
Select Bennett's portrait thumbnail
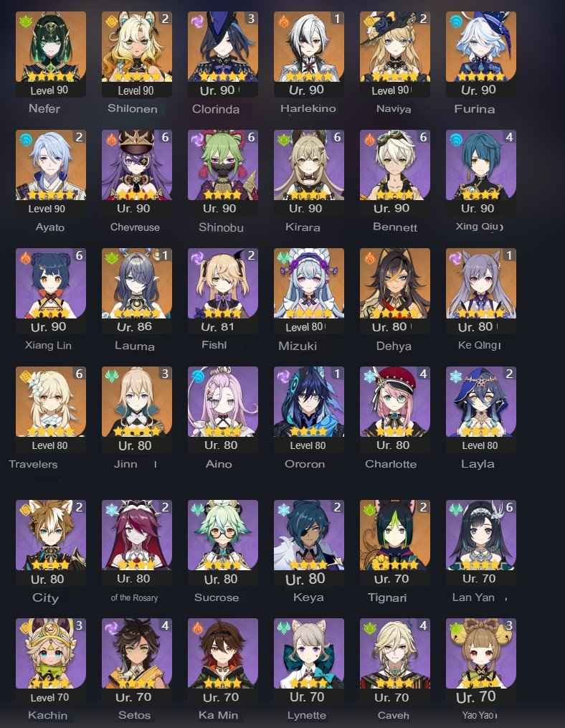point(395,165)
